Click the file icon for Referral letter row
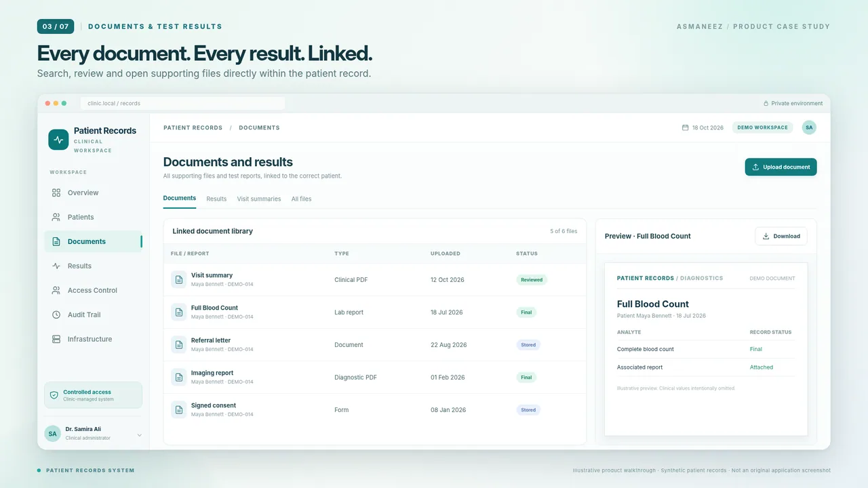868x488 pixels. coord(178,344)
